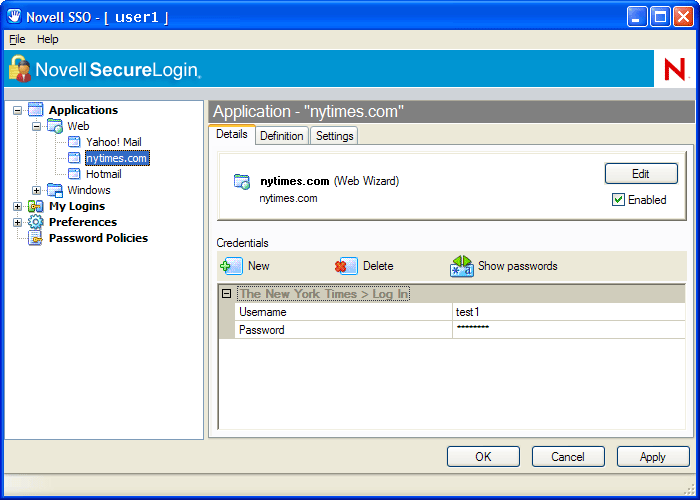The image size is (700, 500).
Task: Expand the My Logins node
Action: tap(17, 206)
